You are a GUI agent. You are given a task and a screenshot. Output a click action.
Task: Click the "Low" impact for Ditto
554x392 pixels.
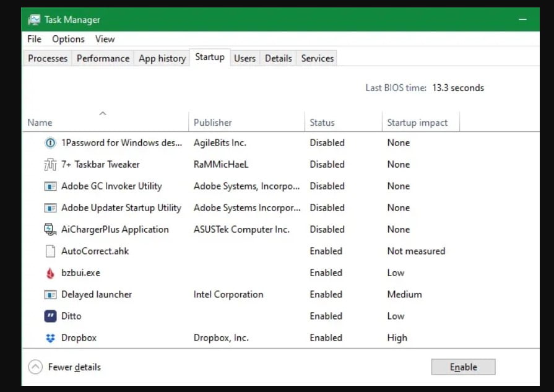pos(396,316)
